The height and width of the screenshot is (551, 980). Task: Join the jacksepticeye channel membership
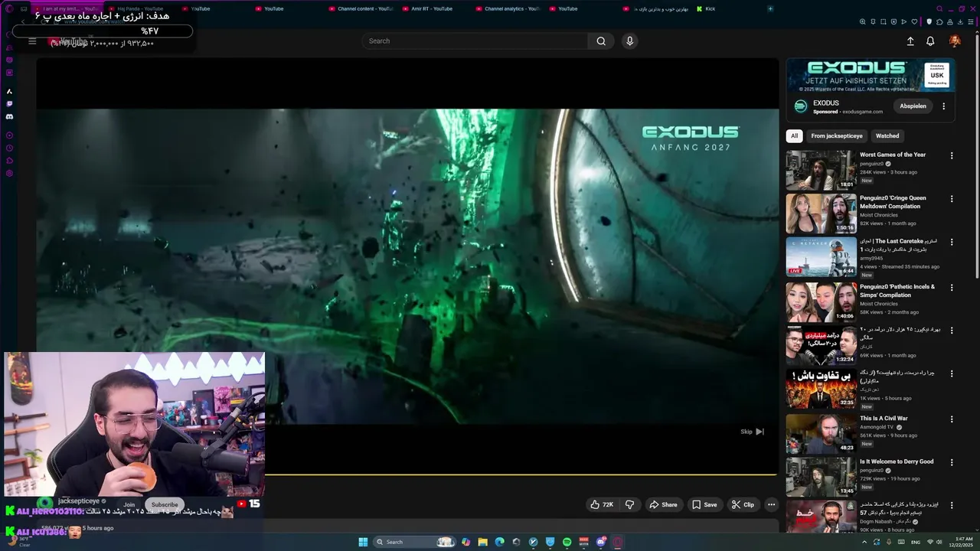[x=129, y=504]
